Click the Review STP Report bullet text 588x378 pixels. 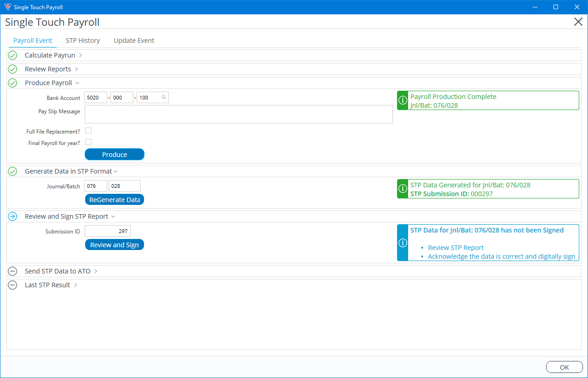tap(455, 248)
